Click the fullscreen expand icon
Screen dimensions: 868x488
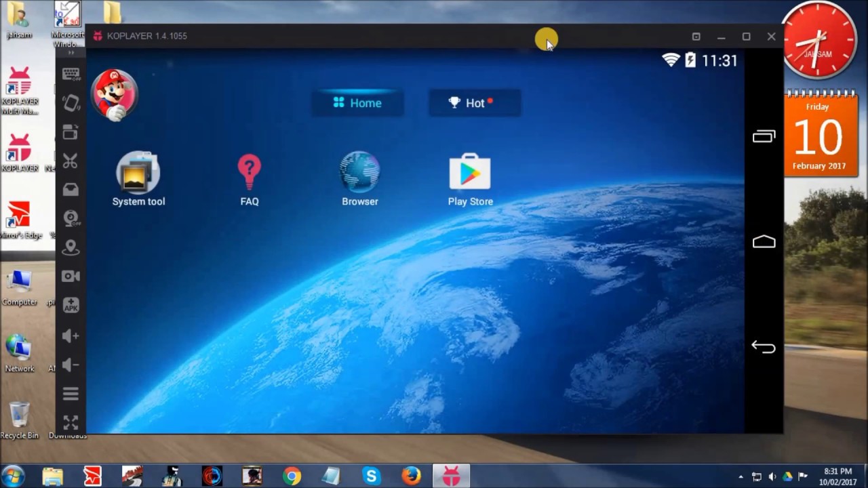pos(71,423)
